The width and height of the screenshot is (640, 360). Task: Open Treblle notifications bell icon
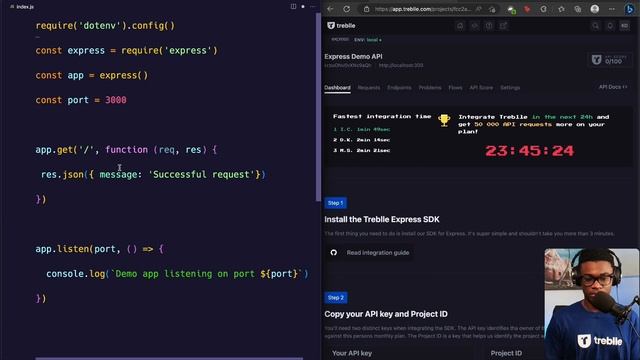pos(610,26)
